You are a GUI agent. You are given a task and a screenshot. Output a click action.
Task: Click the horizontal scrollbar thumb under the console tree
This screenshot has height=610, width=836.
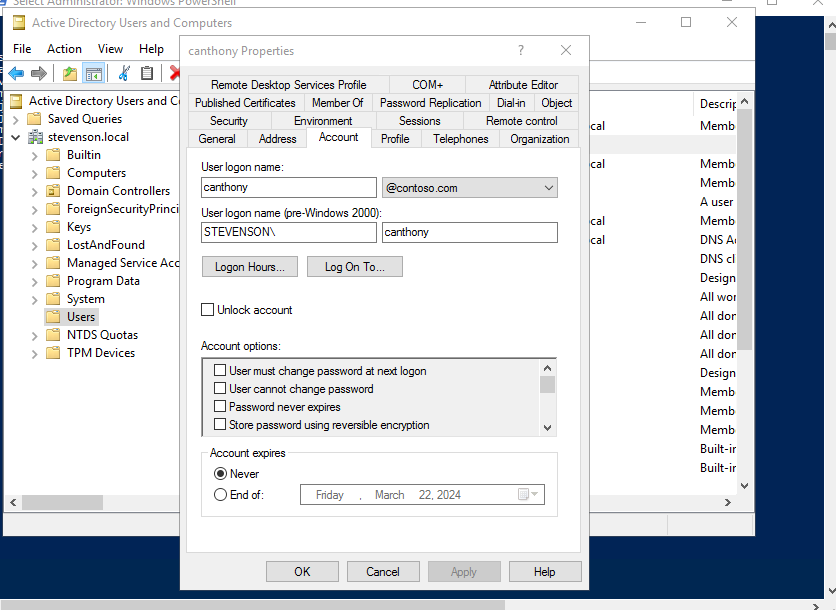[x=62, y=502]
